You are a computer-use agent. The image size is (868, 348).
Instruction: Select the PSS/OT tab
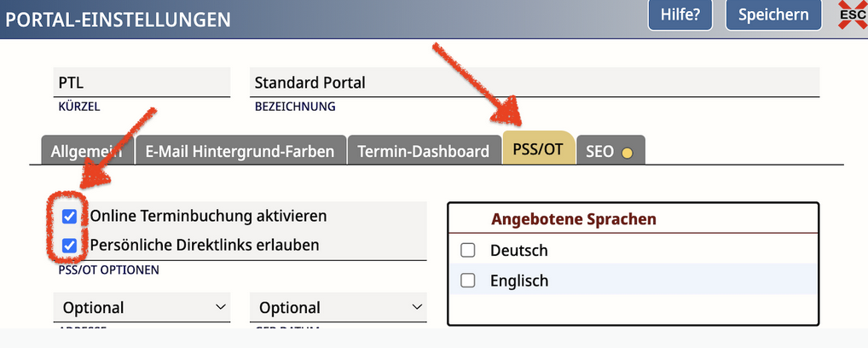pyautogui.click(x=537, y=149)
